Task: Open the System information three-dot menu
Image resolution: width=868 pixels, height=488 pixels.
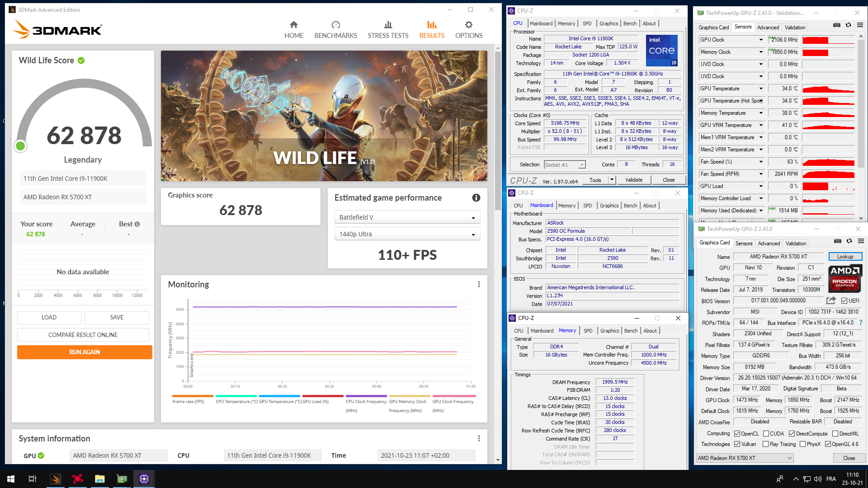Action: pyautogui.click(x=479, y=438)
